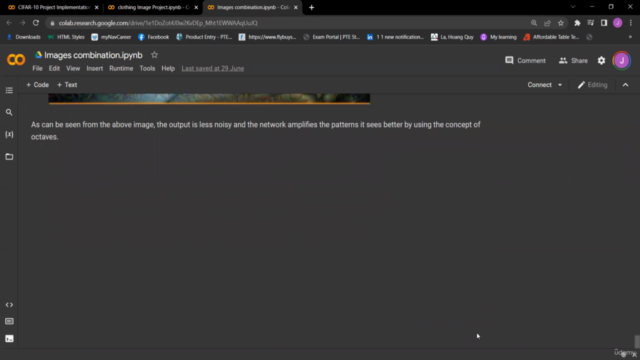Open the command palette icon
The image size is (640, 360).
(x=9, y=322)
